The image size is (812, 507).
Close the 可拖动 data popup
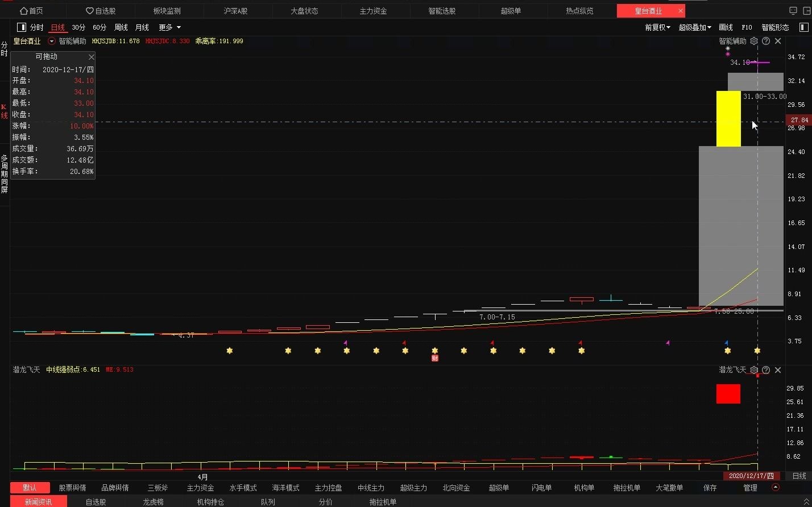(91, 57)
